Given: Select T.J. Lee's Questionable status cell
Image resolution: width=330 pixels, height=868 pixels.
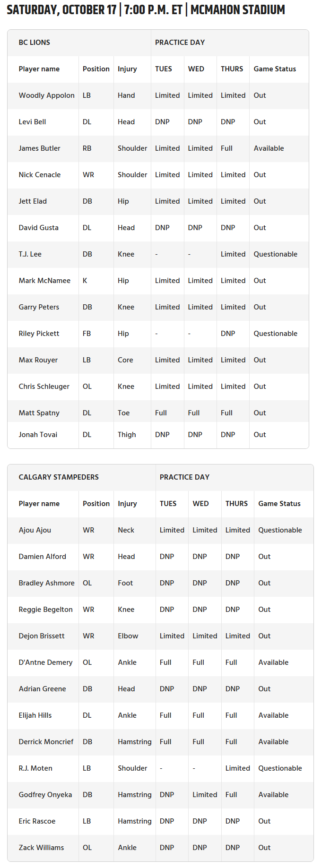Looking at the screenshot, I should (x=275, y=254).
